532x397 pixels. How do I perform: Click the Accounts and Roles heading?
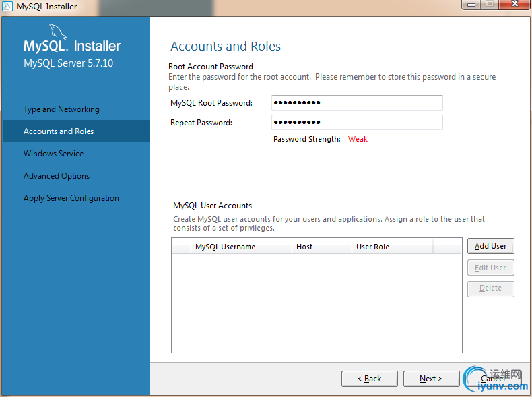pyautogui.click(x=226, y=47)
